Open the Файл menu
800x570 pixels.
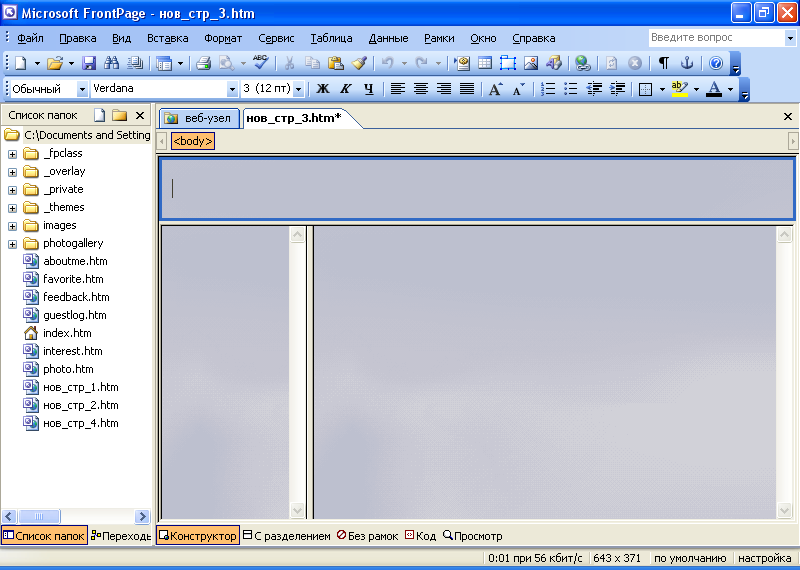click(x=31, y=38)
